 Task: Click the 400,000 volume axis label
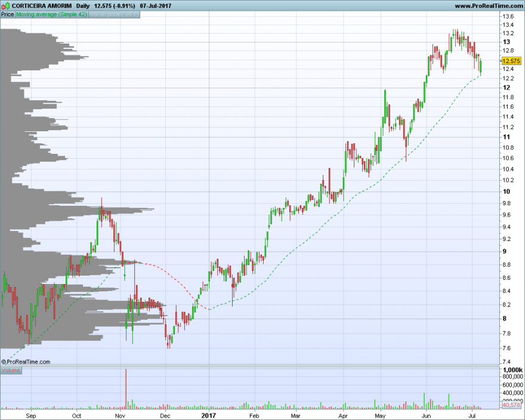click(x=513, y=393)
